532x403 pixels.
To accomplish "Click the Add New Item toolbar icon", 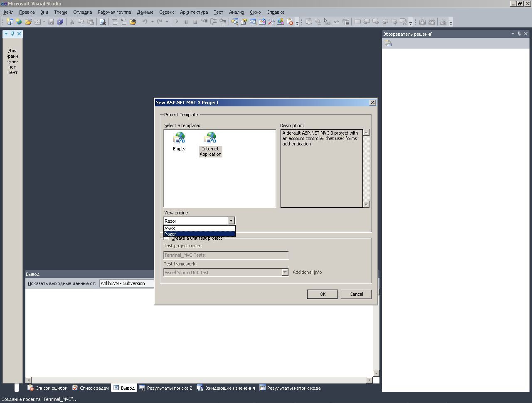I will (x=37, y=22).
